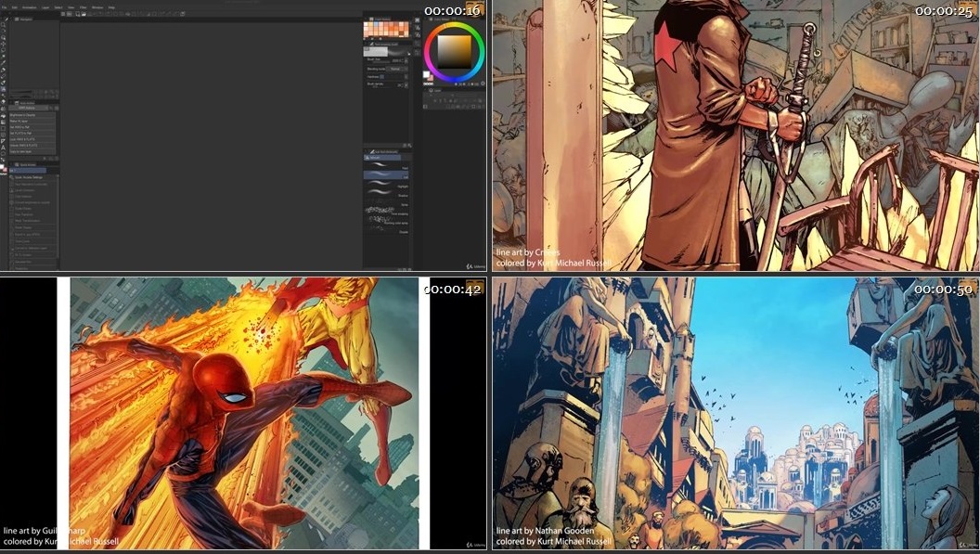Click Convert to Selection Layer in Quick Access
The width and height of the screenshot is (980, 554).
point(32,249)
